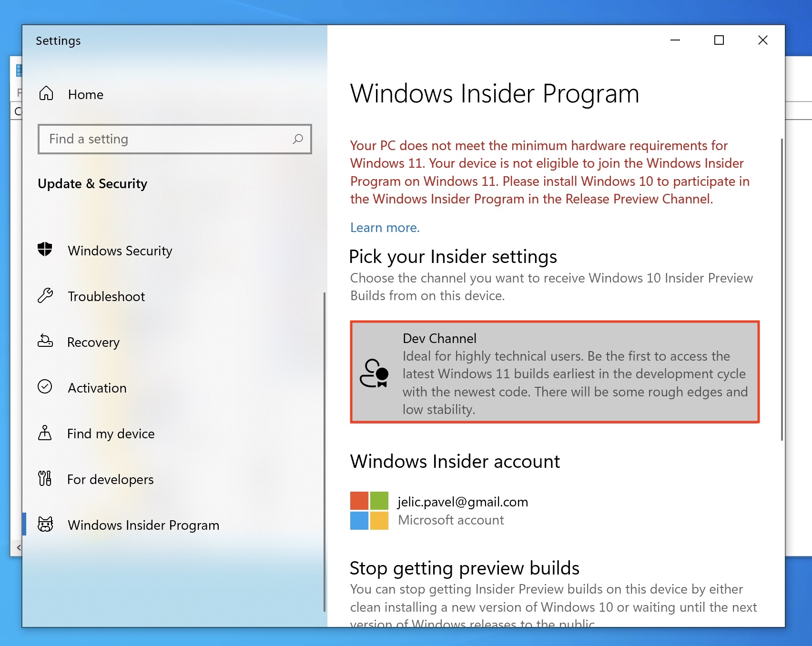The height and width of the screenshot is (646, 812).
Task: Follow the Learn more link
Action: [385, 228]
